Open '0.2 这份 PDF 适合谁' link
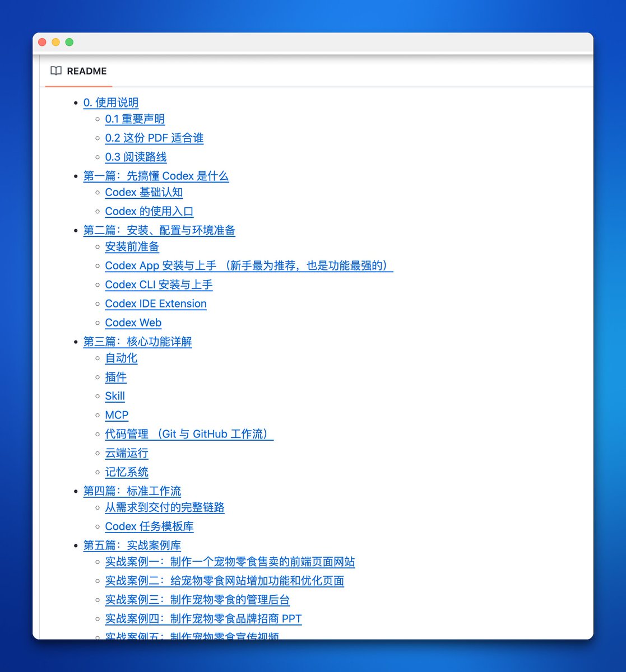 click(x=154, y=138)
